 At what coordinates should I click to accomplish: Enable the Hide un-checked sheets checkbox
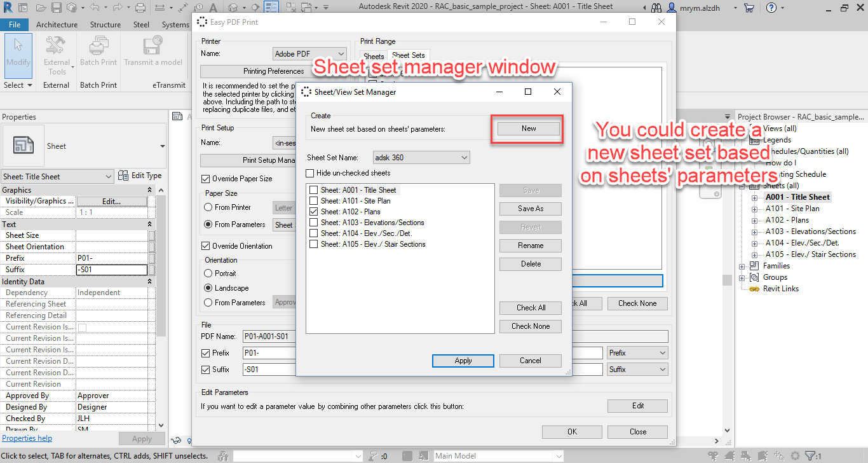coord(310,173)
